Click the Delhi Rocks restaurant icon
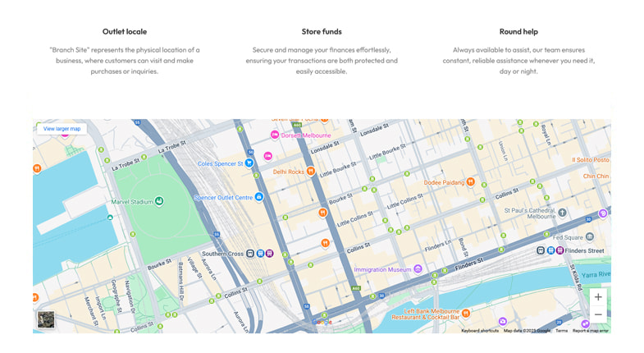644x353 pixels. [311, 172]
